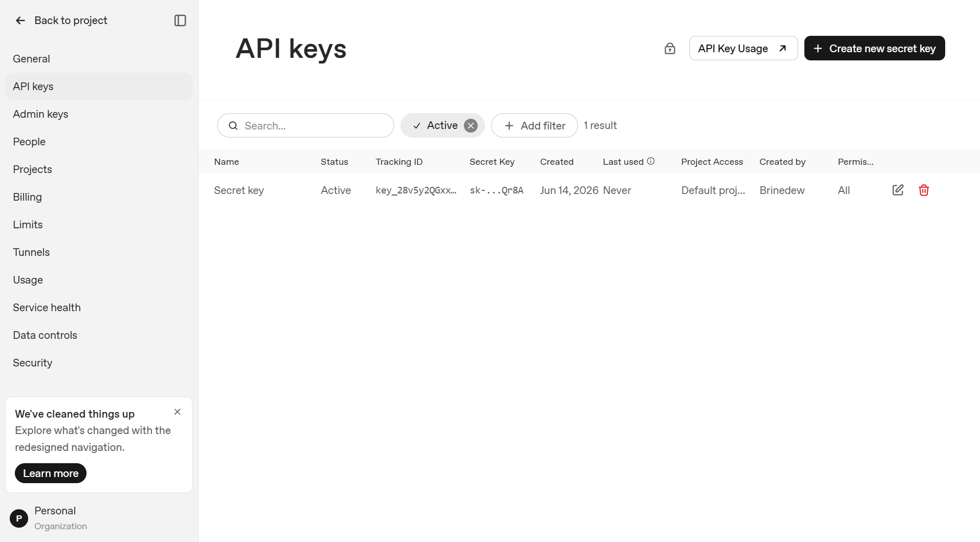Open People page
This screenshot has height=542, width=980.
point(99,142)
